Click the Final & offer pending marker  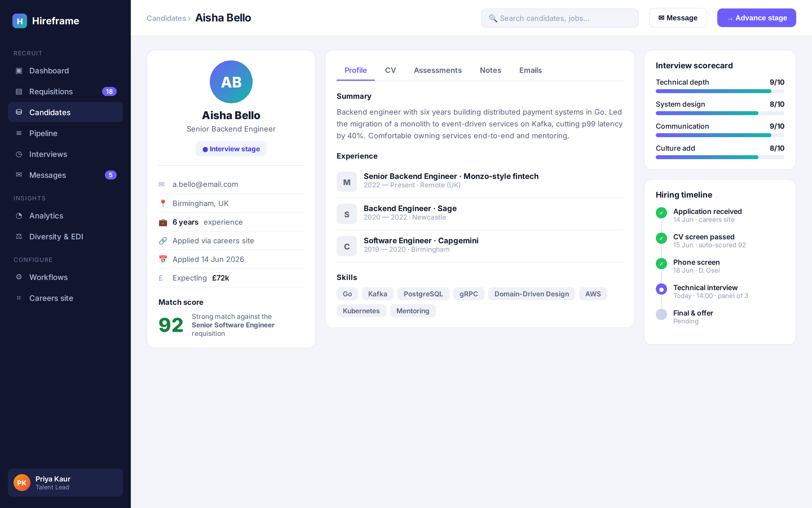point(661,314)
